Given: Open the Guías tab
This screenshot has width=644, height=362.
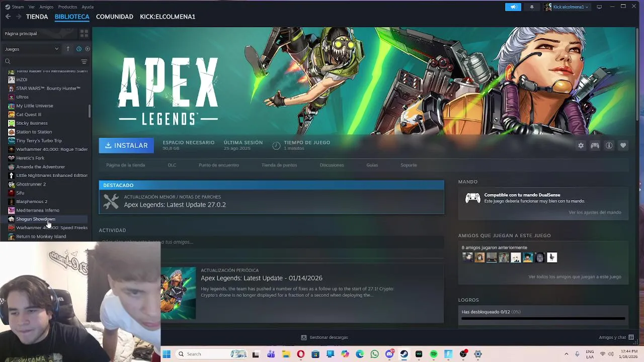Looking at the screenshot, I should point(372,165).
